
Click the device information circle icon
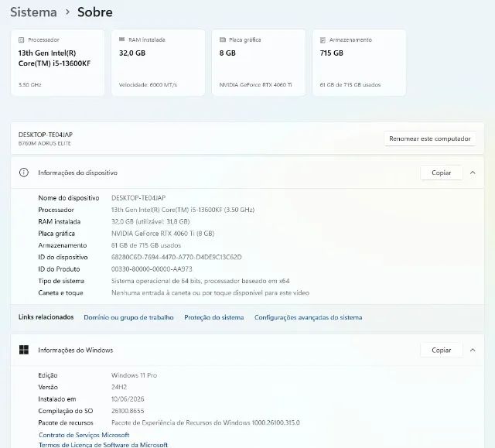tap(24, 173)
